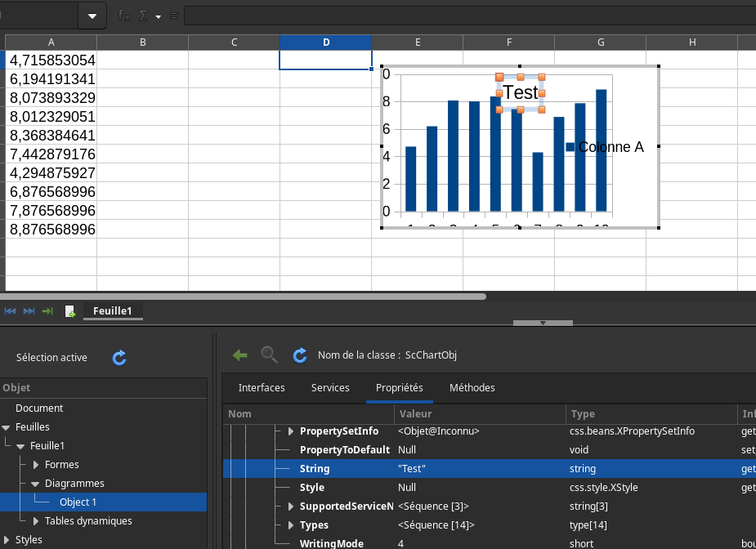The height and width of the screenshot is (549, 756).
Task: Switch to the Interfaces tab
Action: click(262, 388)
